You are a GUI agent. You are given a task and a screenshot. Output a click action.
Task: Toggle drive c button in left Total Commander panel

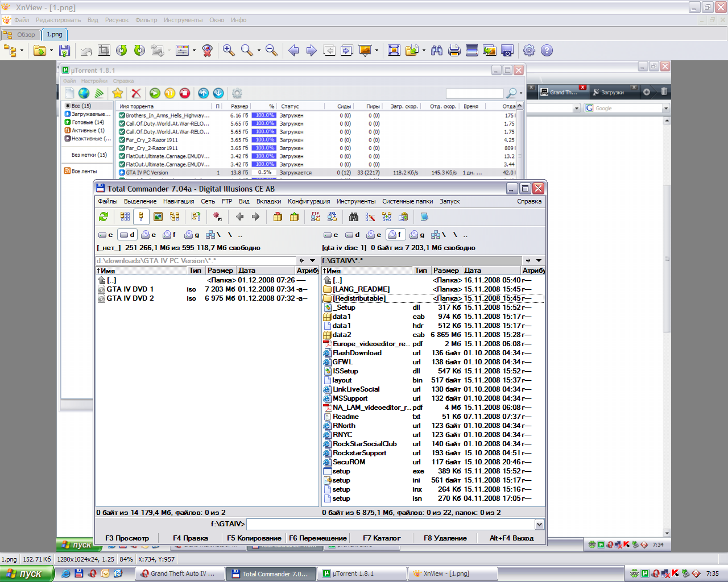point(105,235)
